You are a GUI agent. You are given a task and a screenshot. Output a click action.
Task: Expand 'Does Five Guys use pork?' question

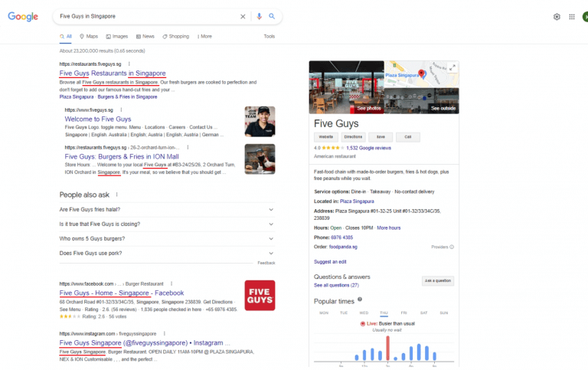point(271,253)
